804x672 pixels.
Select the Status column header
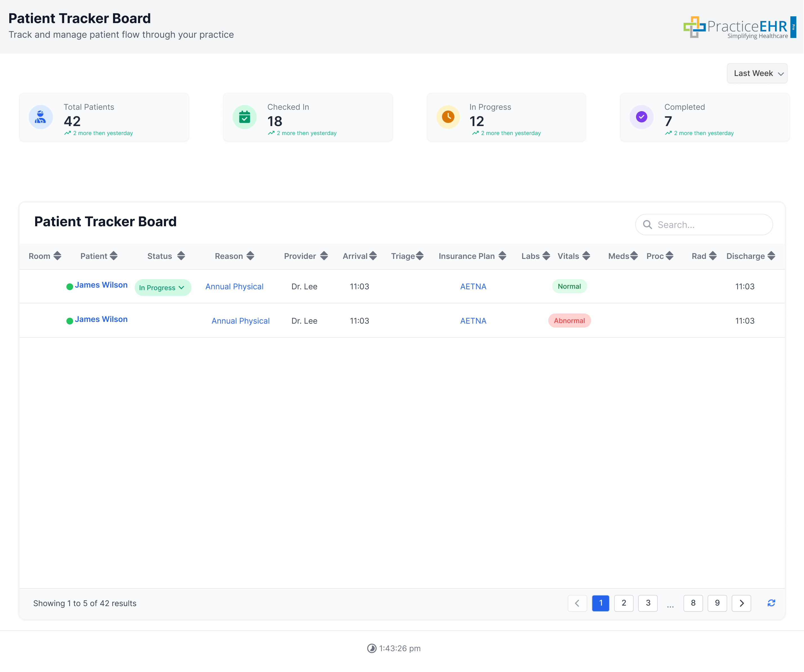pos(160,256)
